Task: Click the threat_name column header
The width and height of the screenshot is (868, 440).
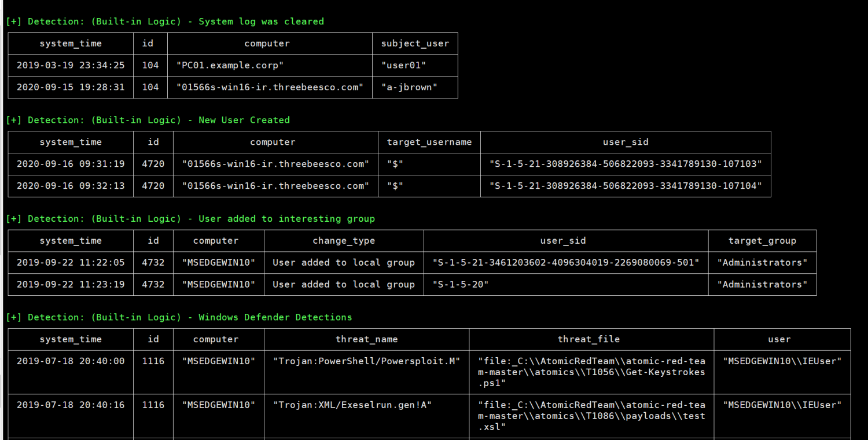Action: click(x=367, y=339)
